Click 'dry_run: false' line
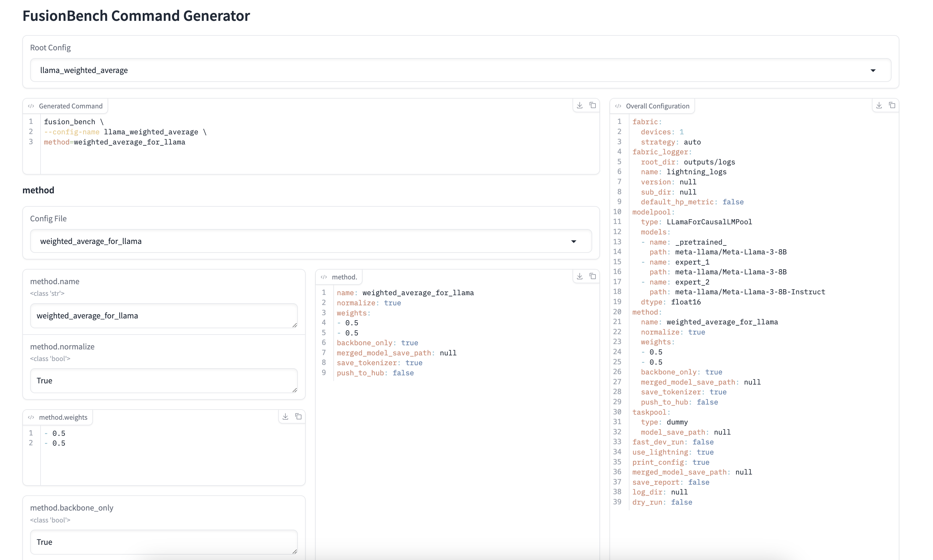 tap(662, 502)
